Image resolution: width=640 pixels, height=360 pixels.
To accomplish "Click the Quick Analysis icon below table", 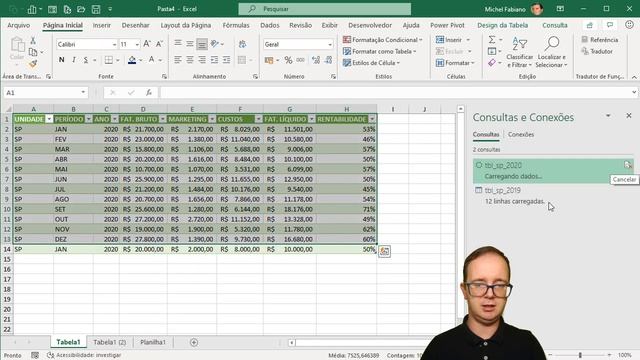I will click(x=384, y=251).
